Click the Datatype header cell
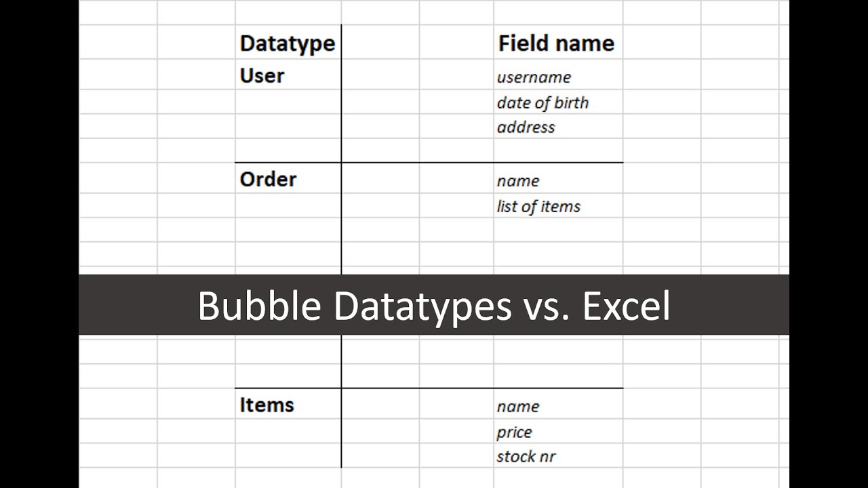Image resolution: width=868 pixels, height=488 pixels. pos(288,44)
